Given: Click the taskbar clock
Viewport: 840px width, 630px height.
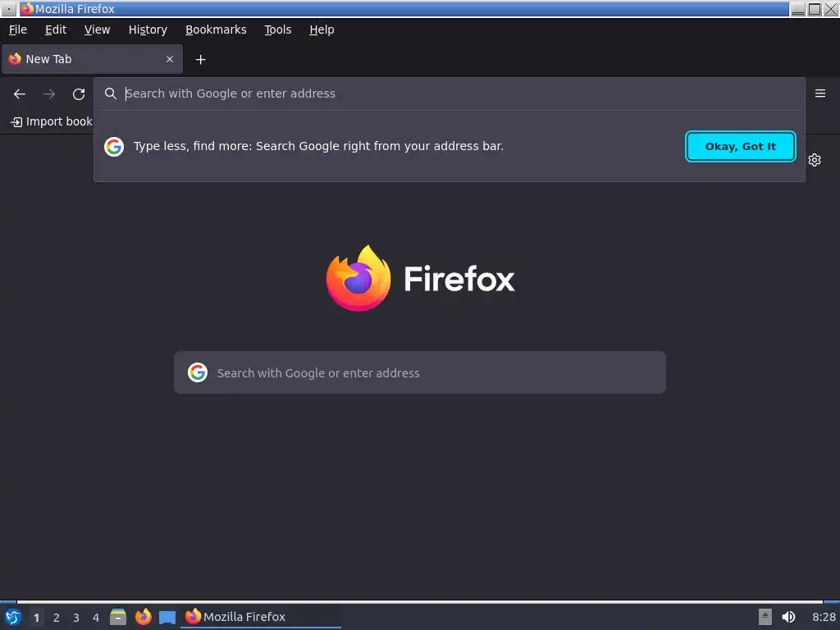Looking at the screenshot, I should (824, 617).
